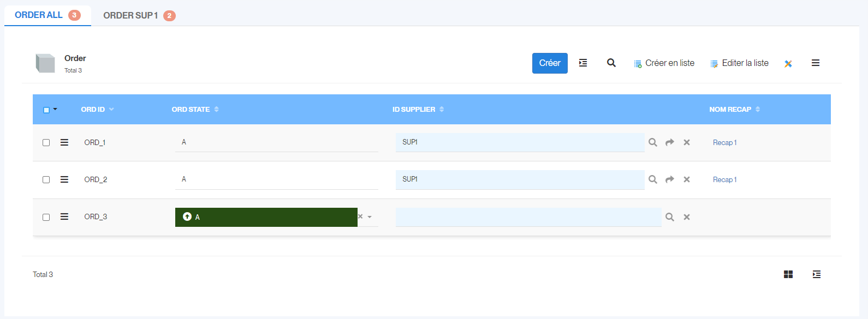This screenshot has width=868, height=319.
Task: Open the hamburger menu in top toolbar
Action: coord(816,63)
